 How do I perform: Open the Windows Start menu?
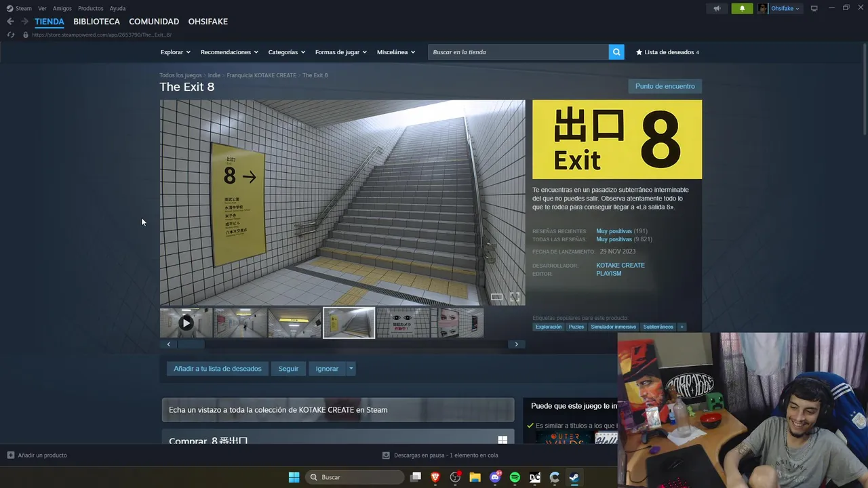pos(294,477)
